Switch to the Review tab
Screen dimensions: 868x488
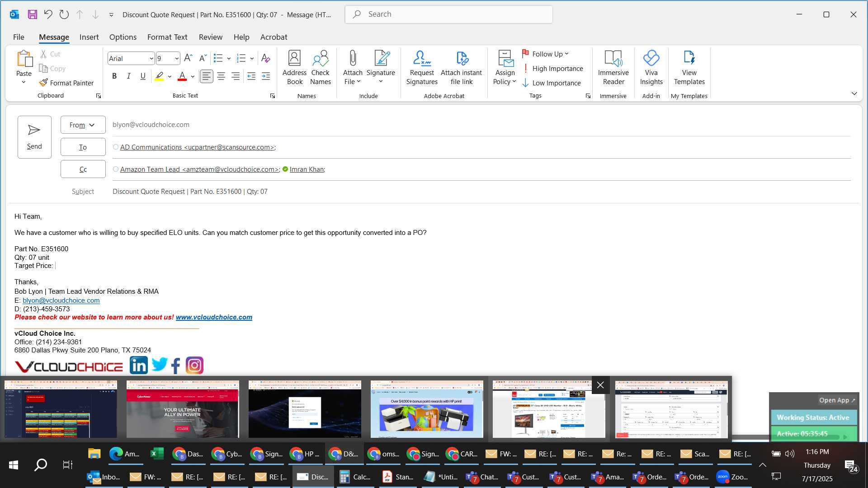pos(211,37)
